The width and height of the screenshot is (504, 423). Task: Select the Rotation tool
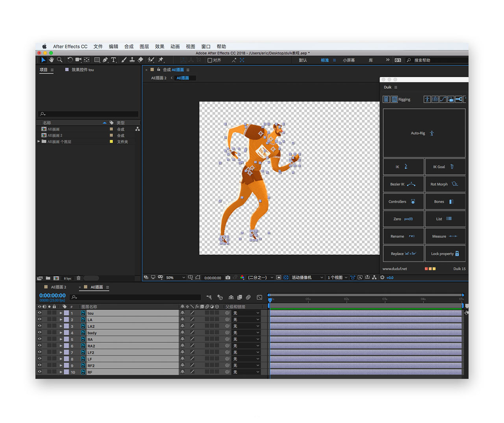70,60
